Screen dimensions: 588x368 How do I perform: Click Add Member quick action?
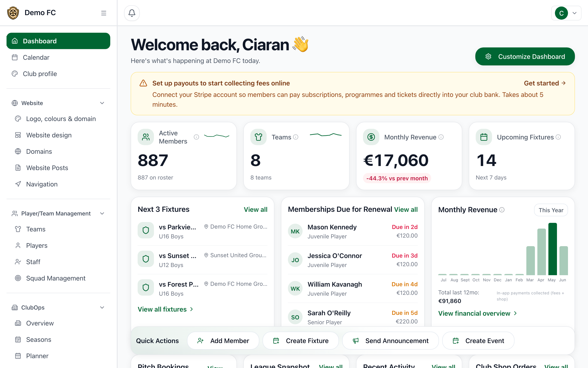tap(223, 341)
